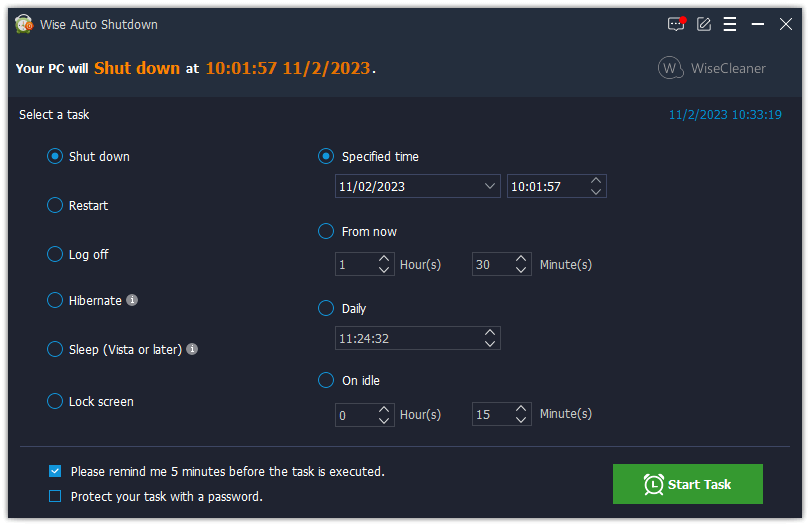Increase the specified time with up arrow
Screen dimensions: 810x526
point(596,181)
